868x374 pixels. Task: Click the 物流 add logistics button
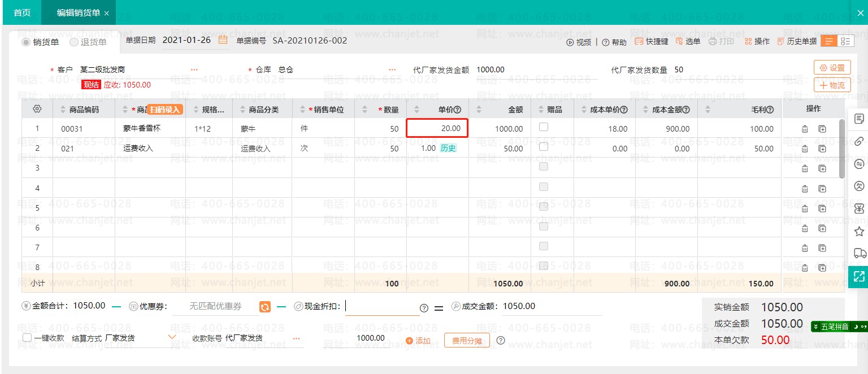tap(832, 85)
